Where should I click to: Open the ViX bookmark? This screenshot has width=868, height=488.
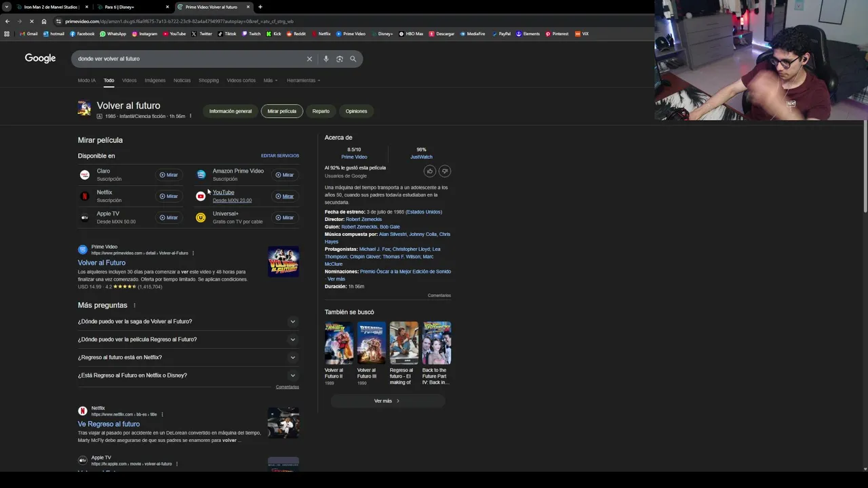point(582,34)
